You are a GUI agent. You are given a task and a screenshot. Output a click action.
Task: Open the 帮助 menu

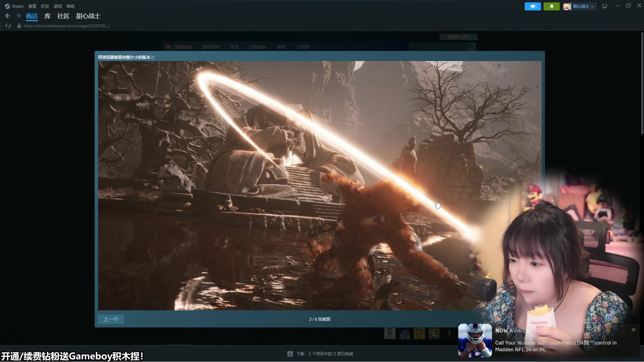pyautogui.click(x=70, y=6)
